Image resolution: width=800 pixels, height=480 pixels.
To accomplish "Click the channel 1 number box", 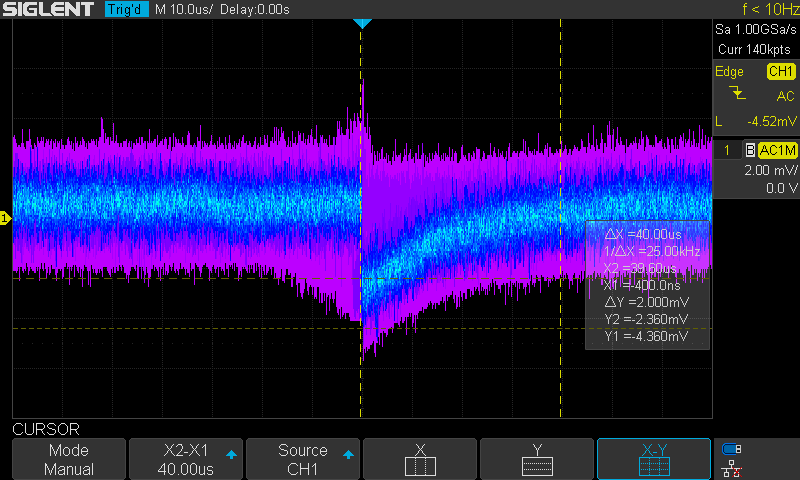I will [x=727, y=150].
